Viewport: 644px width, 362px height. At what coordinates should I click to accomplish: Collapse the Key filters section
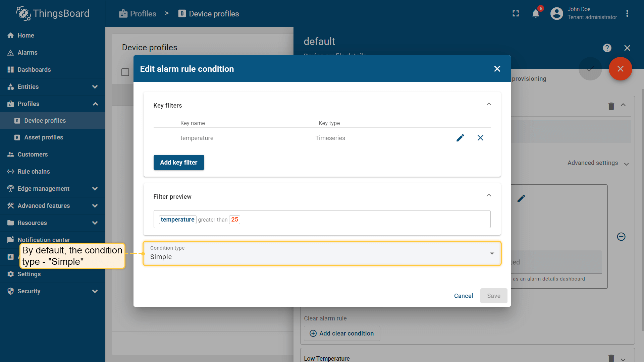point(489,104)
